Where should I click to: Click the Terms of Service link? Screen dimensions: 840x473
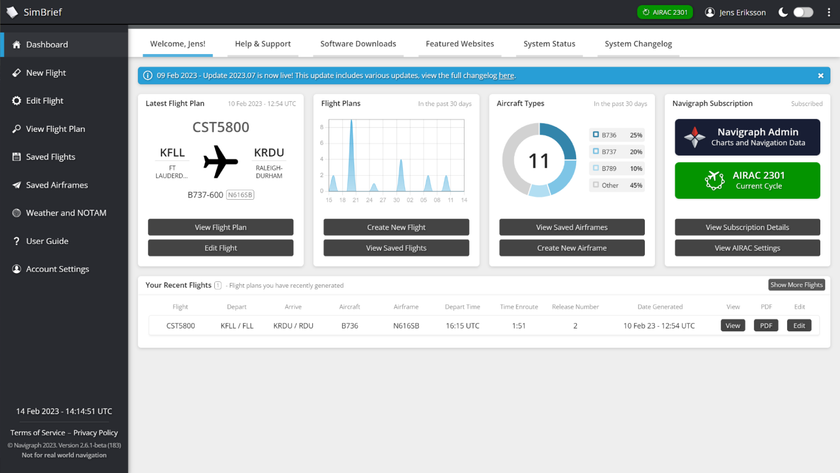pyautogui.click(x=38, y=433)
